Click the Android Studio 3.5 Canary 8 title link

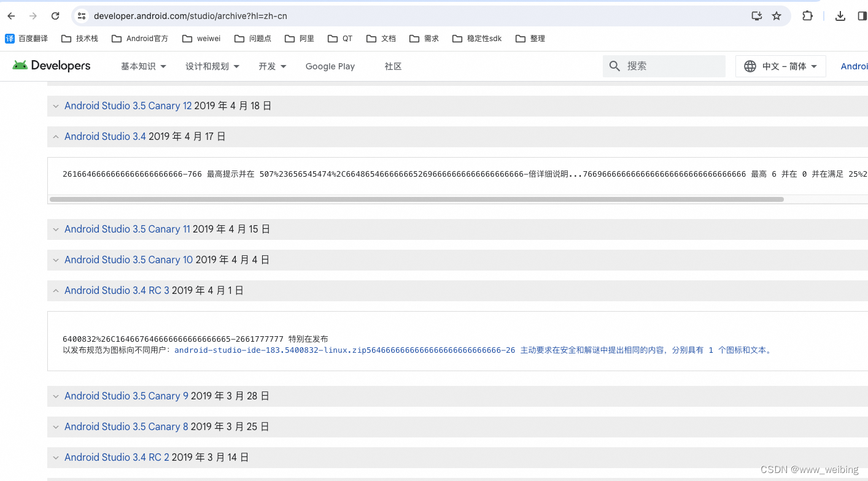tap(126, 427)
